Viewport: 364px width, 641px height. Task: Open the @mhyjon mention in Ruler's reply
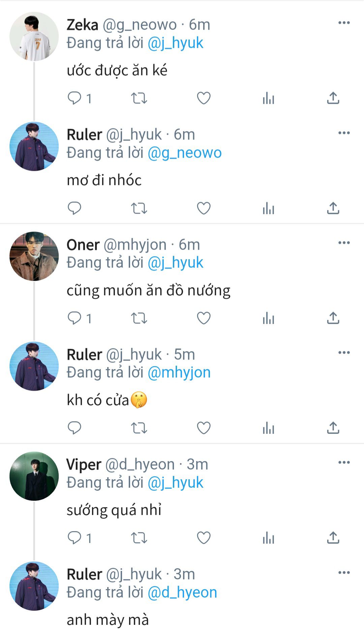coord(179,372)
